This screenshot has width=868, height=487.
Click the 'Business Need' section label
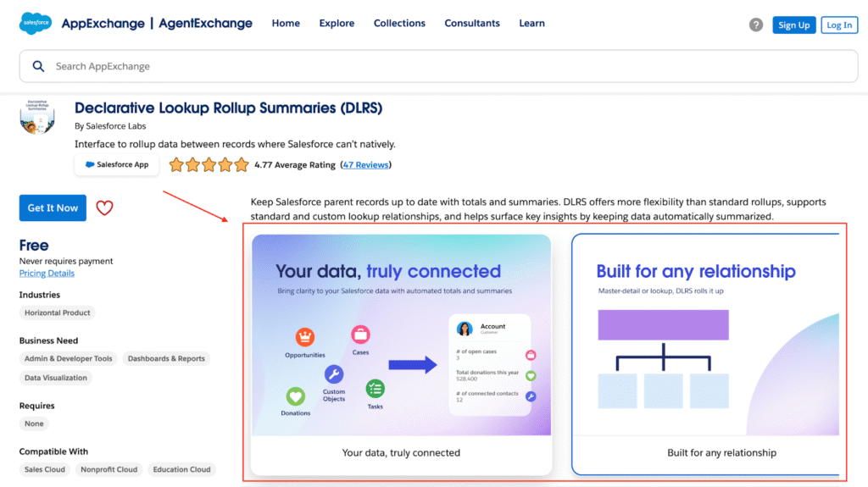(x=48, y=340)
